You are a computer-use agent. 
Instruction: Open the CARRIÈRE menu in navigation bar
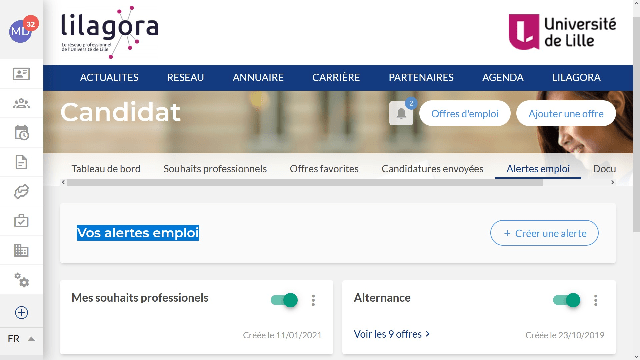(336, 78)
